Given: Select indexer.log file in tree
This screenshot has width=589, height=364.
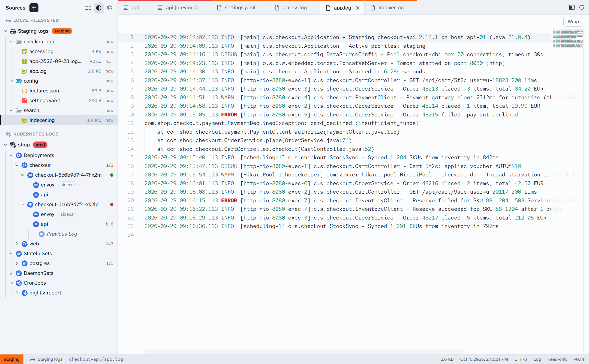Looking at the screenshot, I should (59, 120).
